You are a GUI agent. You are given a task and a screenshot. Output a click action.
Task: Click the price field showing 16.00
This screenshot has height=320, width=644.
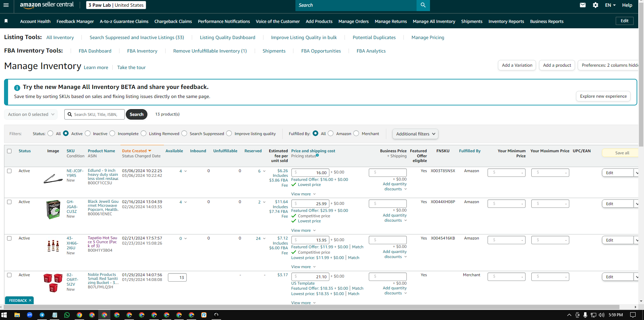[310, 172]
